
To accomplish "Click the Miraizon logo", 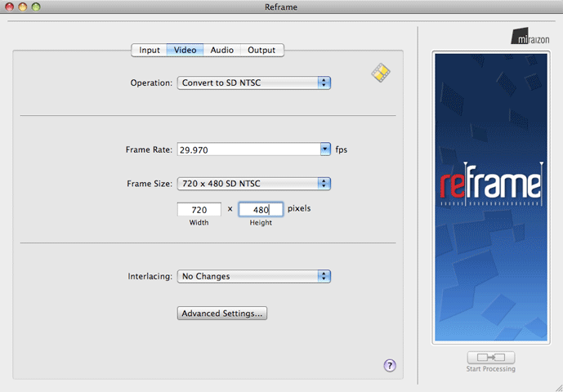I will point(530,36).
